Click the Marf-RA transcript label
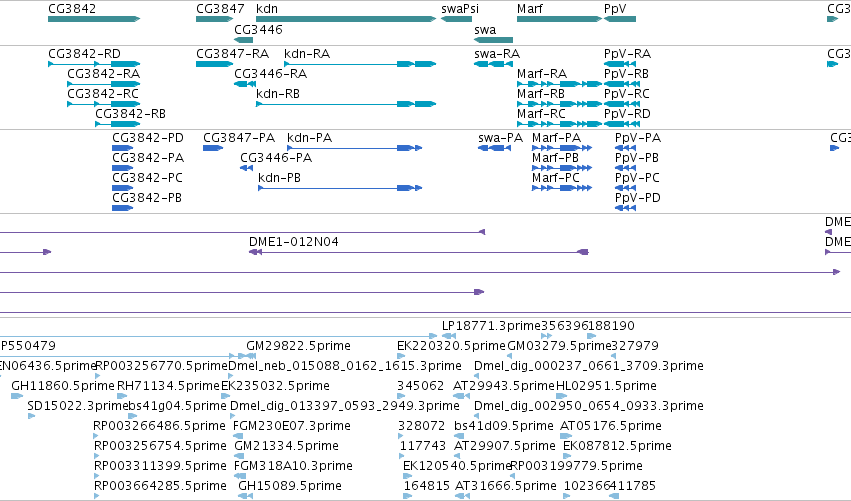The image size is (851, 501). [x=542, y=73]
